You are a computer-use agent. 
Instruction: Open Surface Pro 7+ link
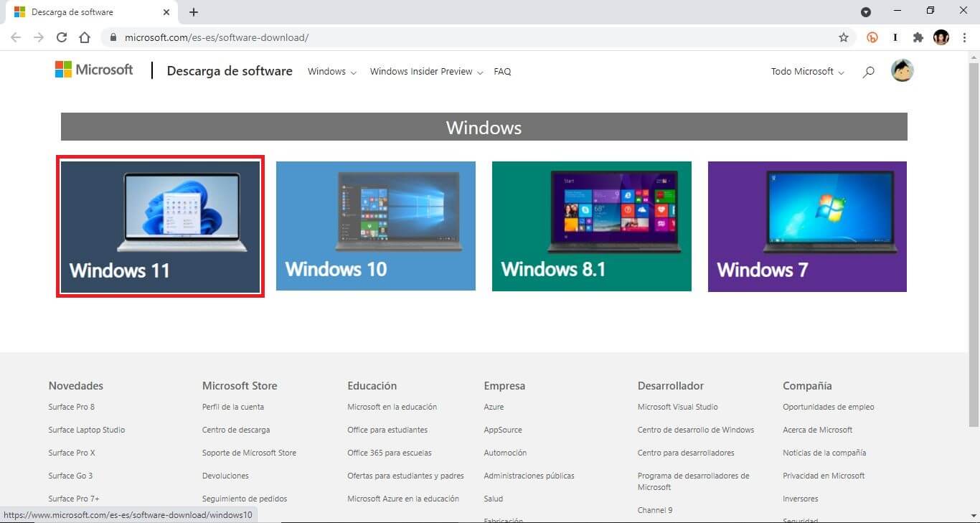pos(74,499)
